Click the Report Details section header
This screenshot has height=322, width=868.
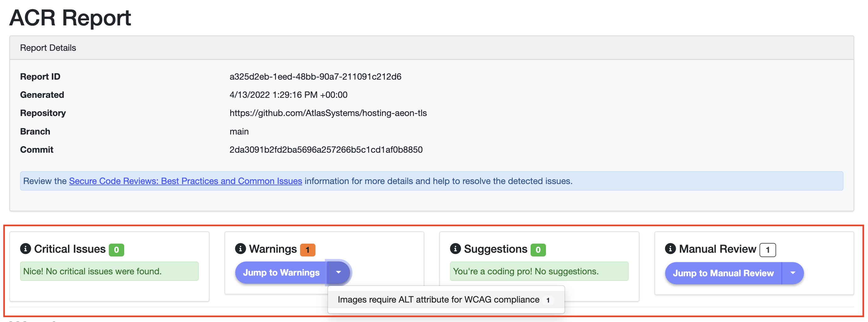(x=48, y=47)
